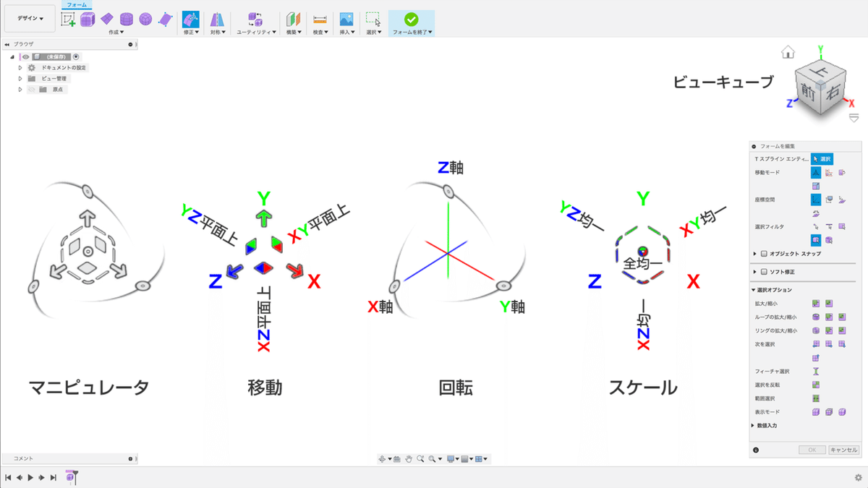Toggle visibility eye of (未保存) root component
The height and width of the screenshot is (488, 868).
click(25, 56)
